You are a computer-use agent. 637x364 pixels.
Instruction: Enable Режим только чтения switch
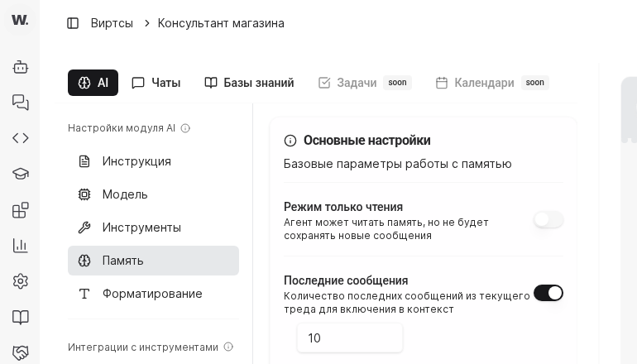click(x=548, y=220)
